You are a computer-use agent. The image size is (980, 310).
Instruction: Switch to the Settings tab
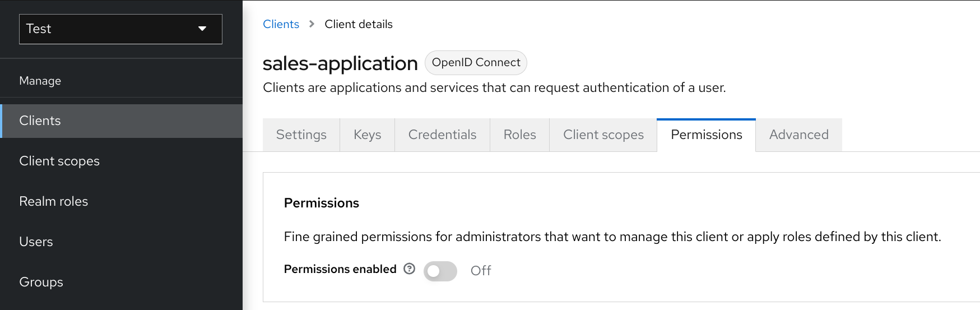(x=301, y=135)
